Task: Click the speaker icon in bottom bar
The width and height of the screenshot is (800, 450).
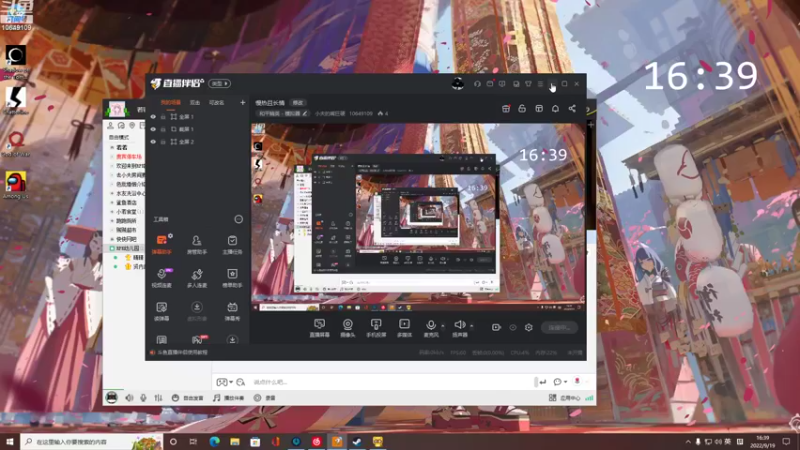Action: point(459,324)
